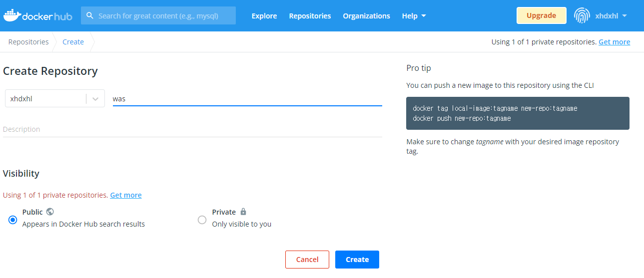This screenshot has width=644, height=278.
Task: Click the Docker Hub whale logo
Action: pyautogui.click(x=38, y=15)
